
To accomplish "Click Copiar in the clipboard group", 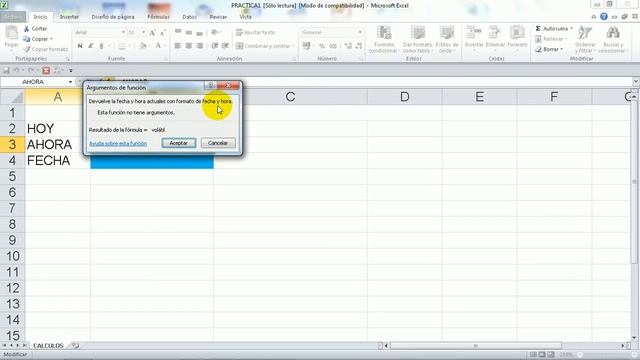I will (x=40, y=39).
